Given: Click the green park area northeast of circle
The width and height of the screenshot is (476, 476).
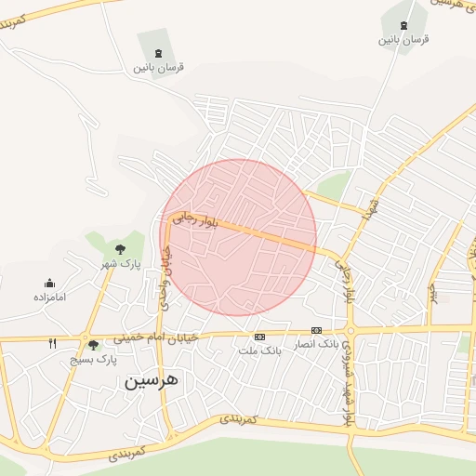Looking at the screenshot, I should (333, 185).
